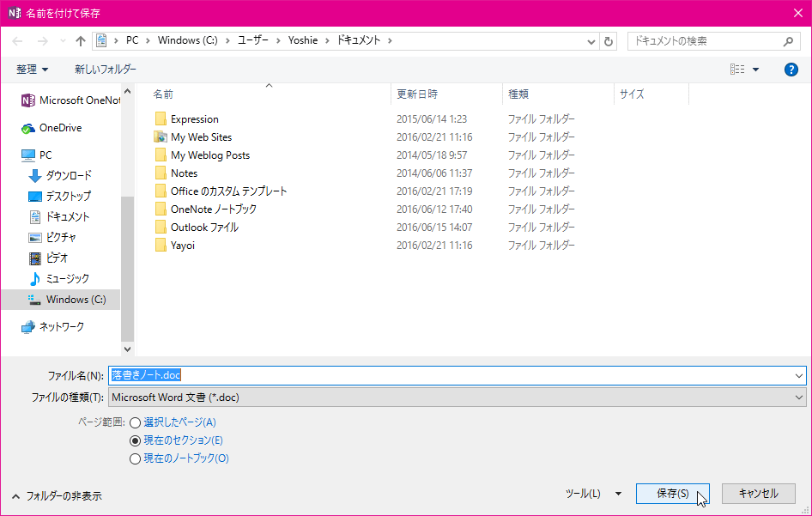Click the キャンセル button
812x516 pixels.
[x=758, y=494]
